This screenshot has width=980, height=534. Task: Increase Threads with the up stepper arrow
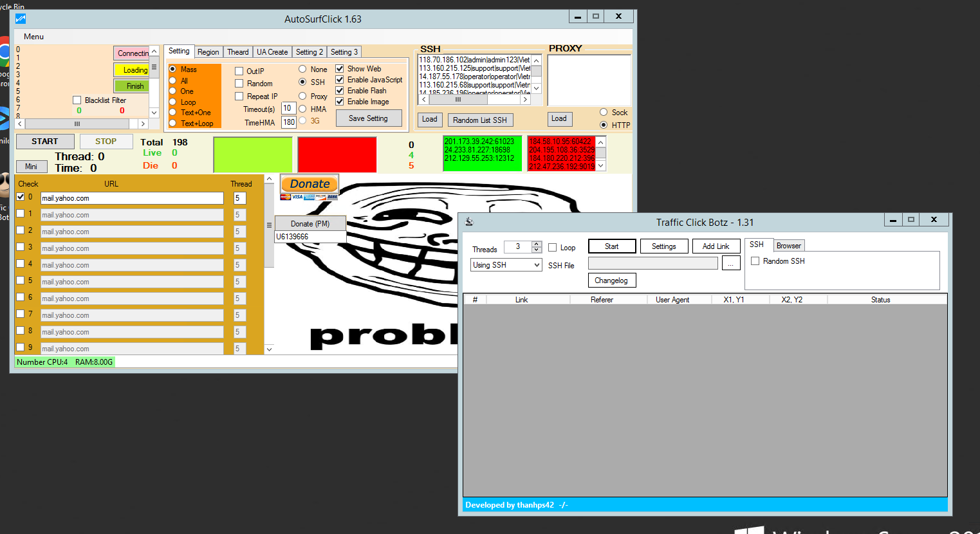point(537,244)
